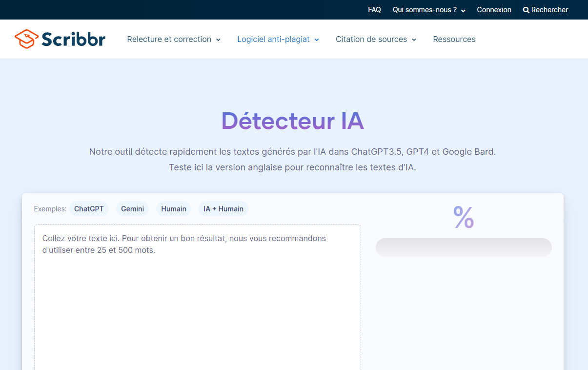
Task: Expand Citation de sources dropdown
Action: [376, 39]
